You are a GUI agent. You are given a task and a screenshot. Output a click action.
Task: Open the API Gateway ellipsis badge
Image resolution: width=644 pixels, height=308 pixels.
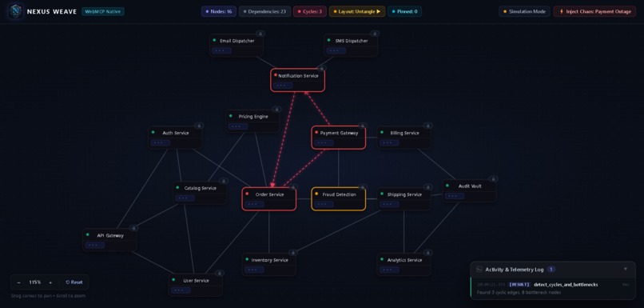(x=95, y=246)
